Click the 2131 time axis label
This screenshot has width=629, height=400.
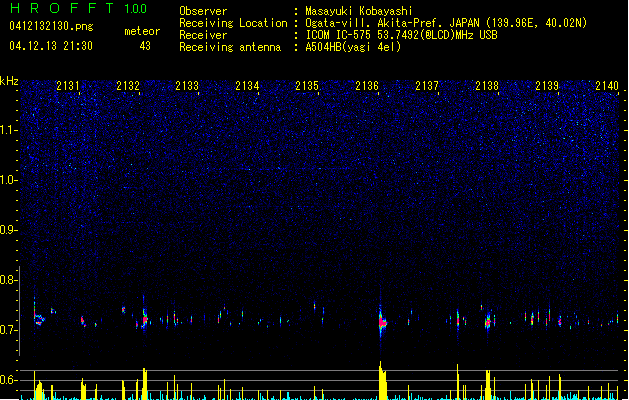pyautogui.click(x=68, y=86)
